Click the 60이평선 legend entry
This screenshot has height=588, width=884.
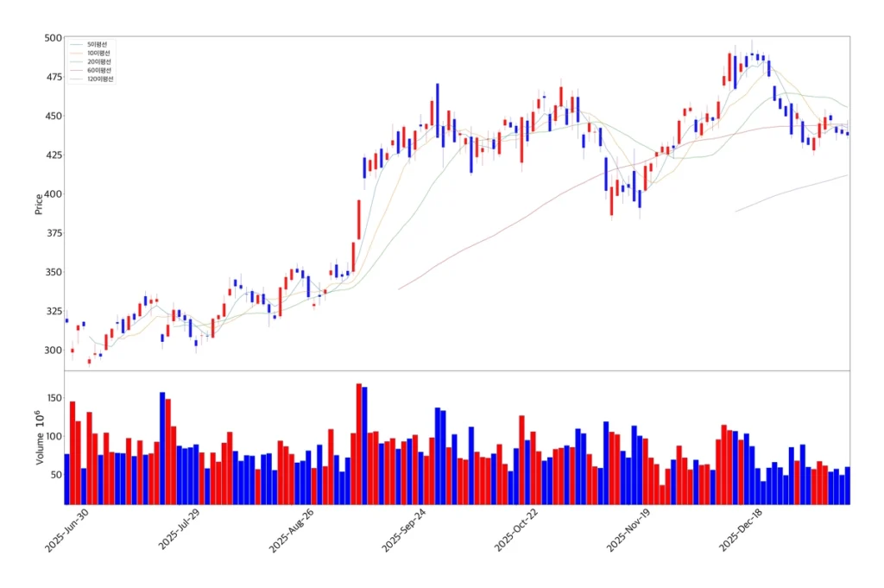click(x=98, y=70)
